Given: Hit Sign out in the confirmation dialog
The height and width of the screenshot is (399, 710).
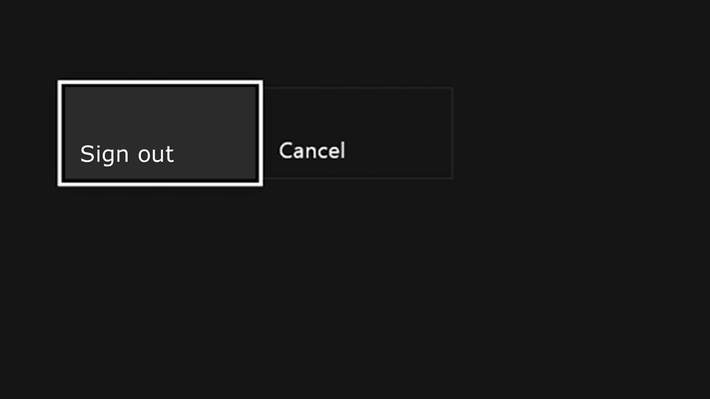Looking at the screenshot, I should tap(160, 133).
